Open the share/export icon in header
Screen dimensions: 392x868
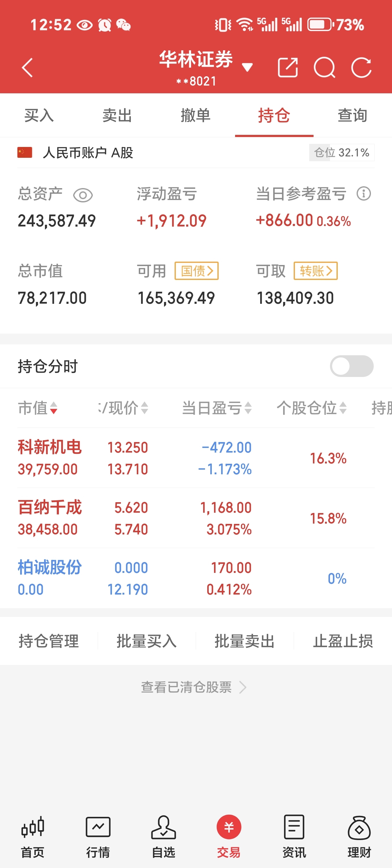287,68
